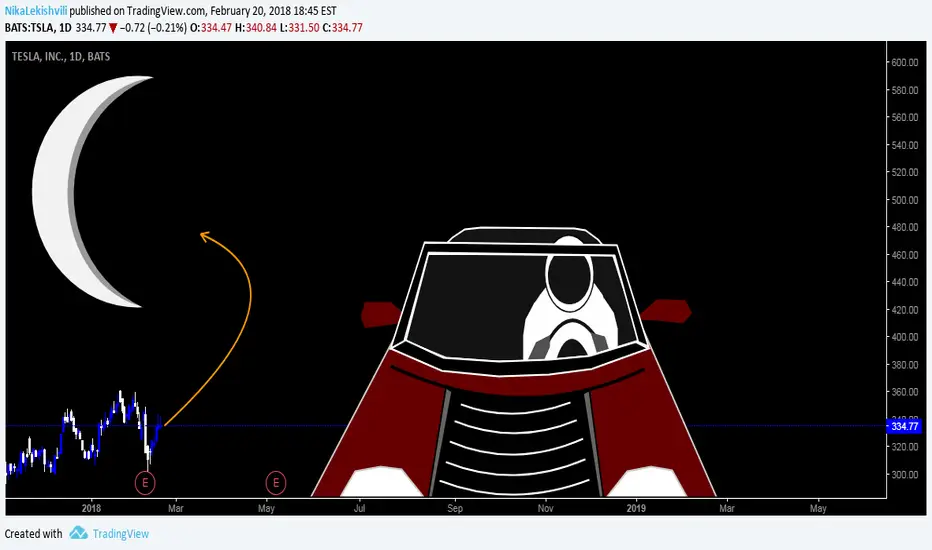Image resolution: width=932 pixels, height=550 pixels.
Task: Click the 500.00 price axis label
Action: pos(905,200)
